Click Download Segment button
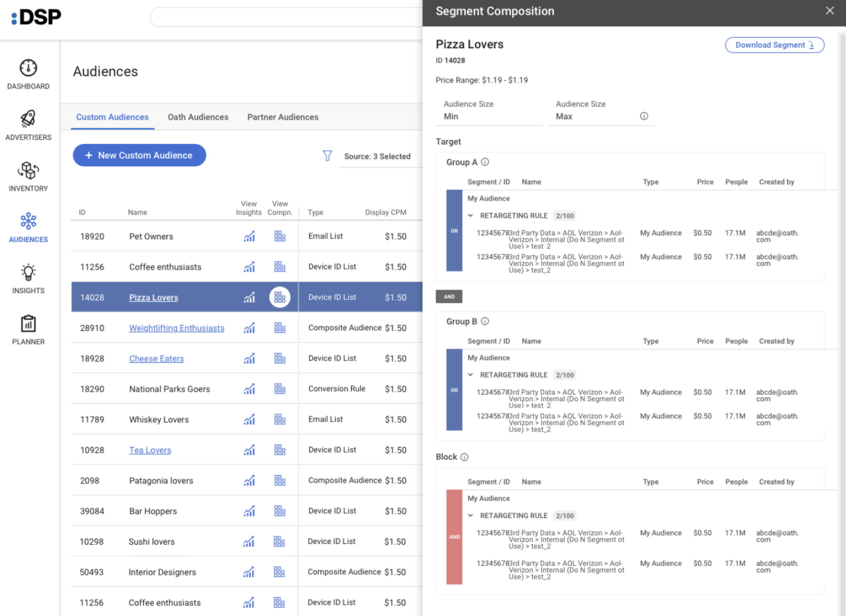 click(774, 45)
